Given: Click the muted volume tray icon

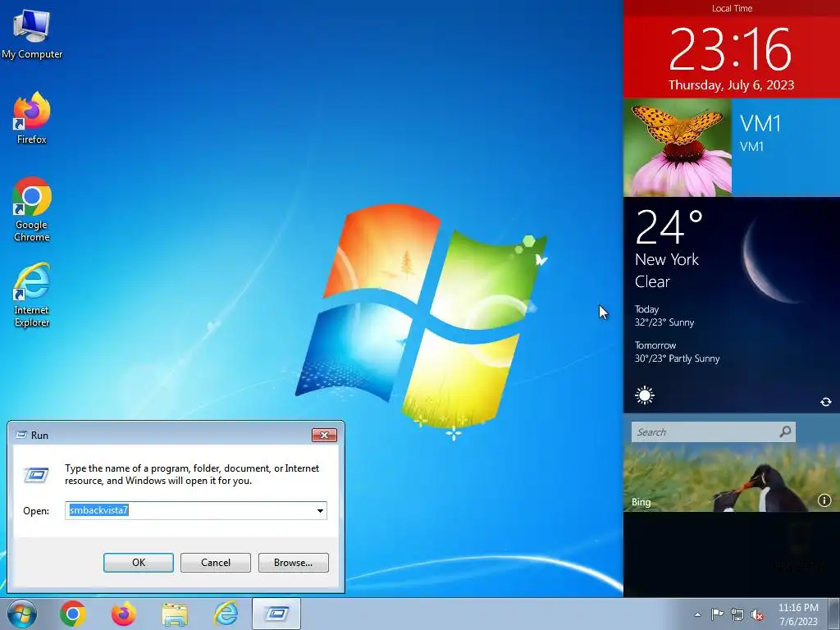Looking at the screenshot, I should pos(757,614).
